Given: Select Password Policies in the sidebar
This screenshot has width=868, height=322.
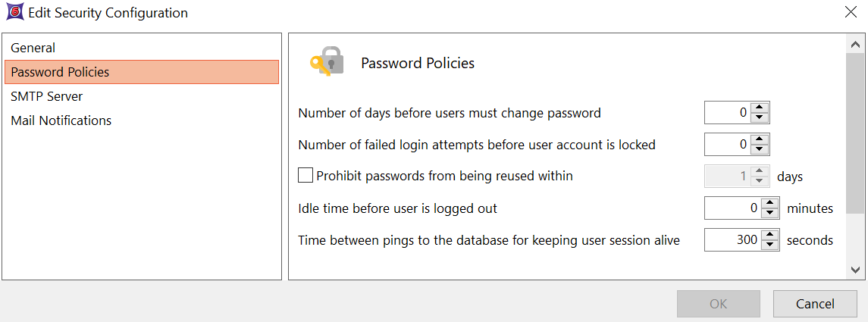Looking at the screenshot, I should (x=60, y=72).
